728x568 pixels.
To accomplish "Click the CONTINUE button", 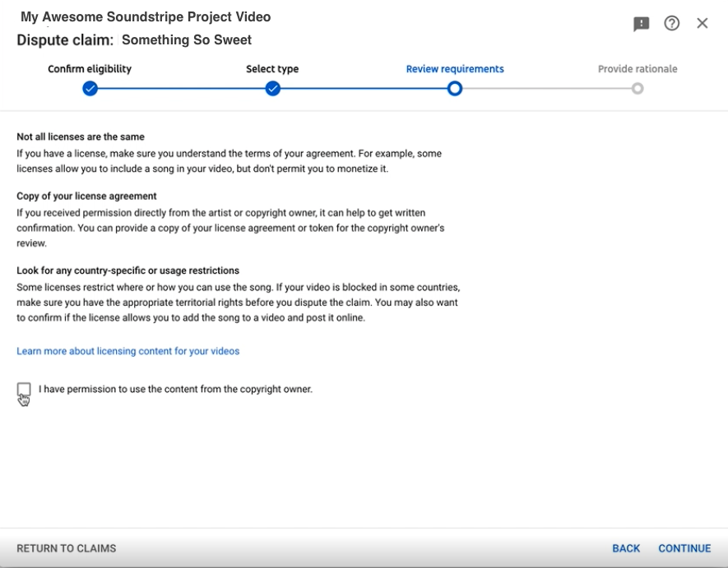I will pyautogui.click(x=684, y=548).
